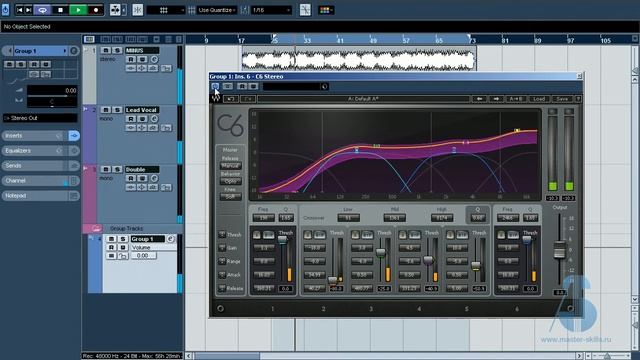Click the transport Stop button
Viewport: 640px width, 360px height.
point(60,10)
